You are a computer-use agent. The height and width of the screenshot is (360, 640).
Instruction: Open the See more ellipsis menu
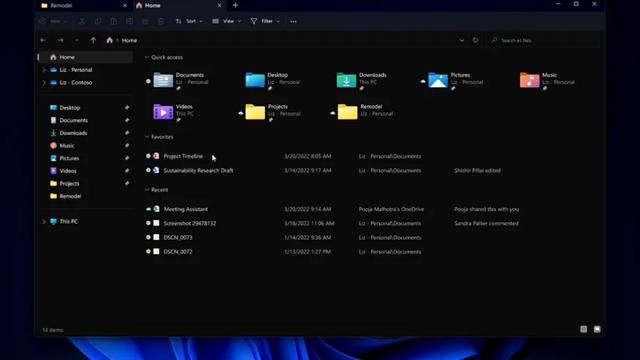pyautogui.click(x=293, y=21)
